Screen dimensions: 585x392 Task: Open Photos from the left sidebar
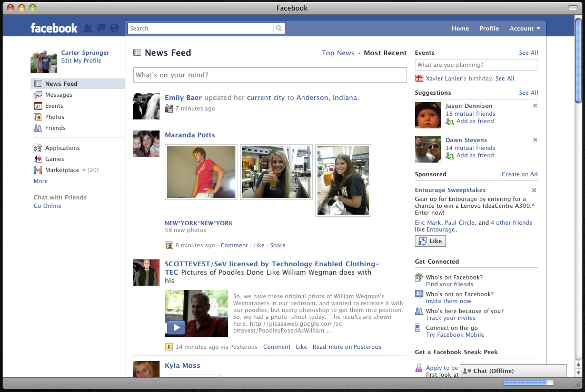[54, 117]
